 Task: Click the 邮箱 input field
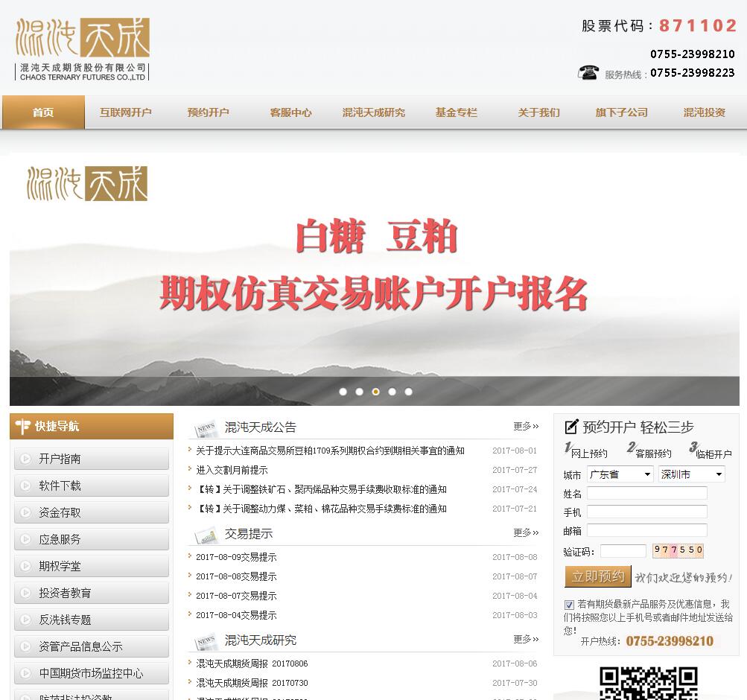coord(647,530)
